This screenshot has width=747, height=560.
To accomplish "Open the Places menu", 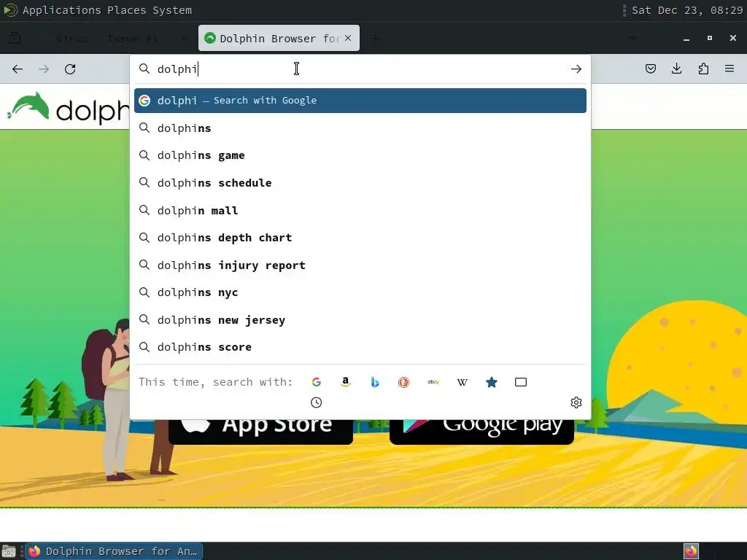I will pos(127,10).
